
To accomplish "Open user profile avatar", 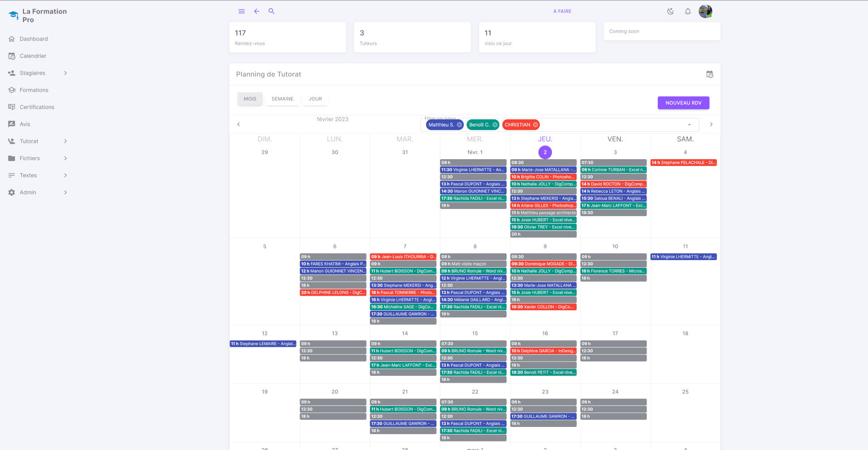I will [x=705, y=11].
